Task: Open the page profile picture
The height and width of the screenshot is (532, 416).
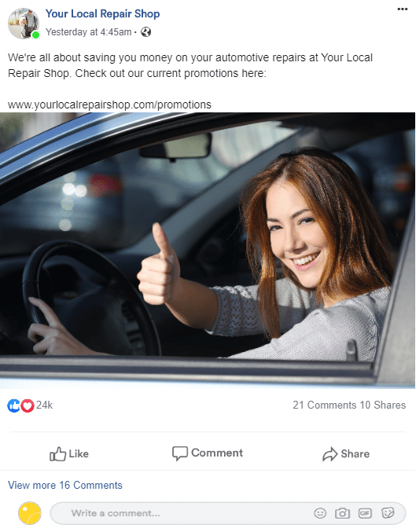Action: [x=24, y=24]
